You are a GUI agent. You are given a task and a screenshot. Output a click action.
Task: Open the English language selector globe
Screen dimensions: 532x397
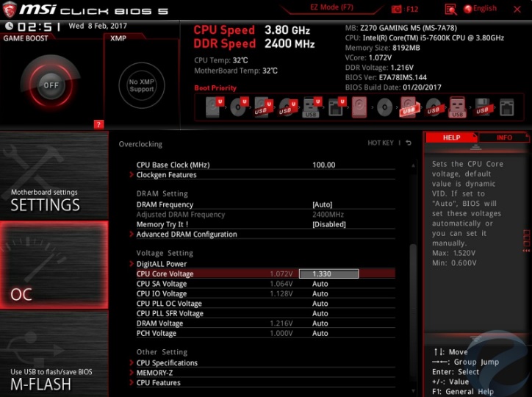coord(468,9)
